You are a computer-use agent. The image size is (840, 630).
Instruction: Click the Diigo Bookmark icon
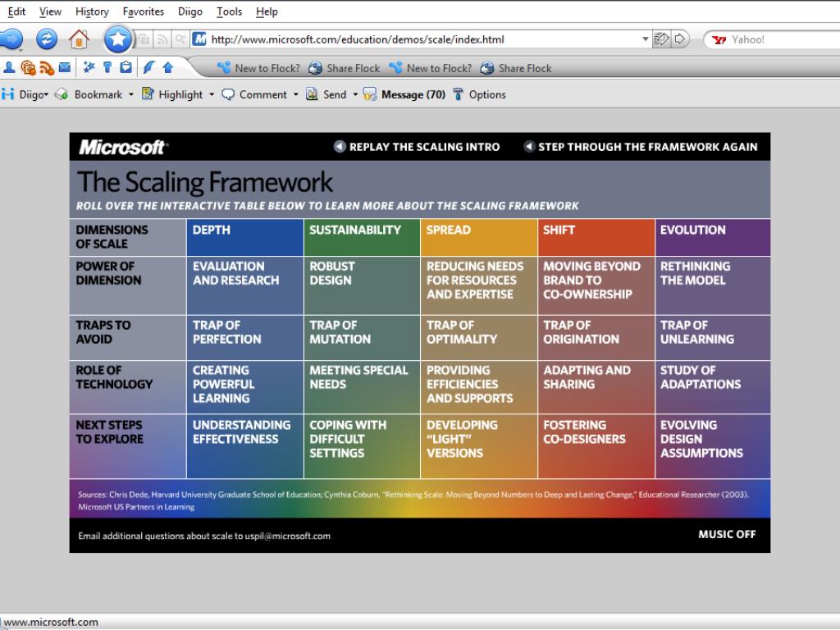click(x=62, y=94)
